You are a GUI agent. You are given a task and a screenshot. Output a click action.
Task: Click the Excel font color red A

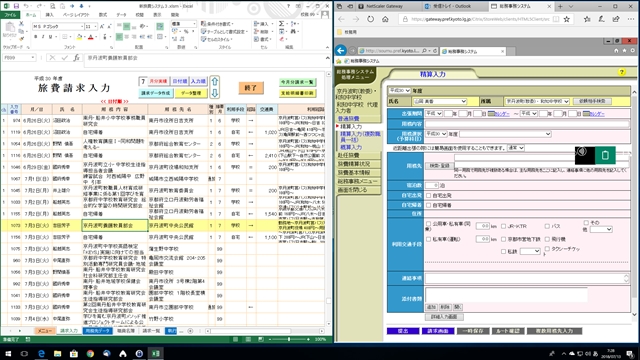point(91,37)
